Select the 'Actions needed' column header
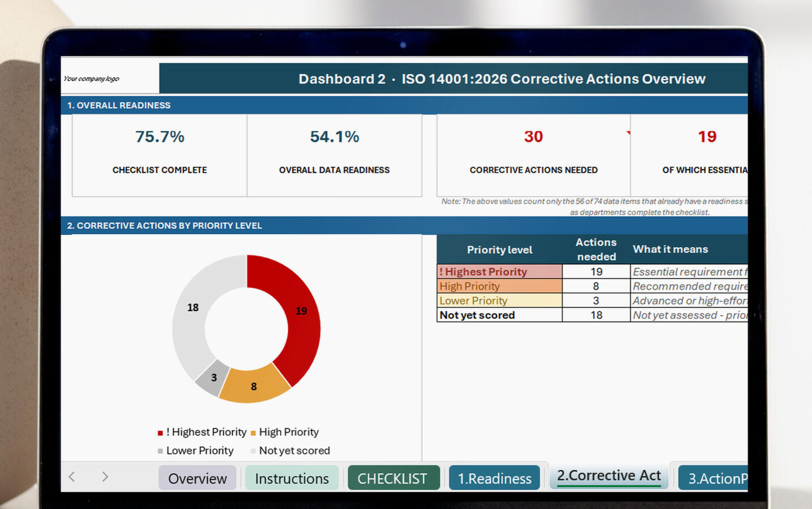 click(596, 250)
